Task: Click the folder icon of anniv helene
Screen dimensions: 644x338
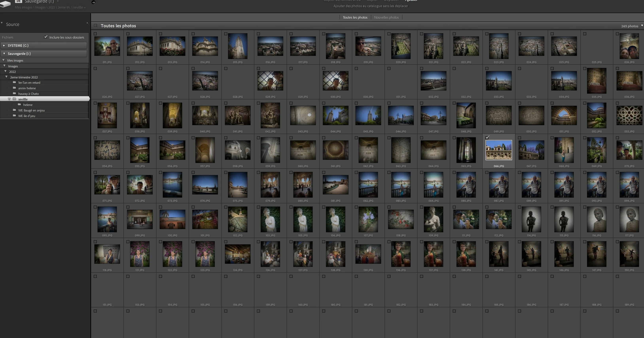Action: 14,88
